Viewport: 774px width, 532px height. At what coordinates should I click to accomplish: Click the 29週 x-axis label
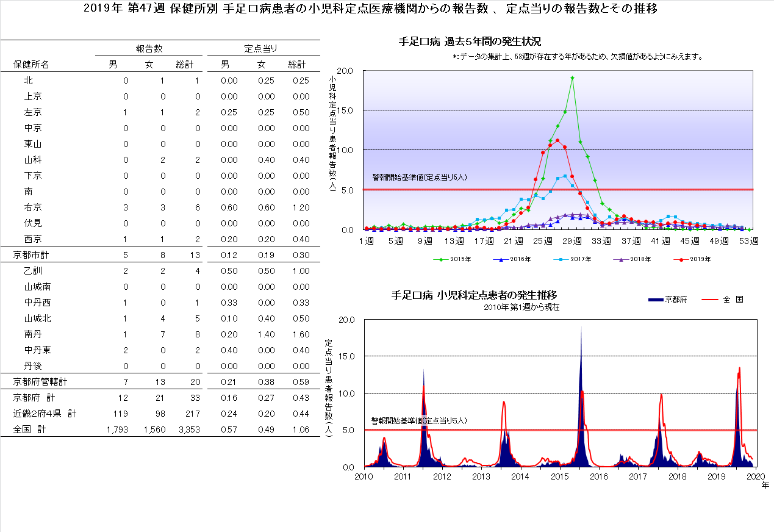573,241
